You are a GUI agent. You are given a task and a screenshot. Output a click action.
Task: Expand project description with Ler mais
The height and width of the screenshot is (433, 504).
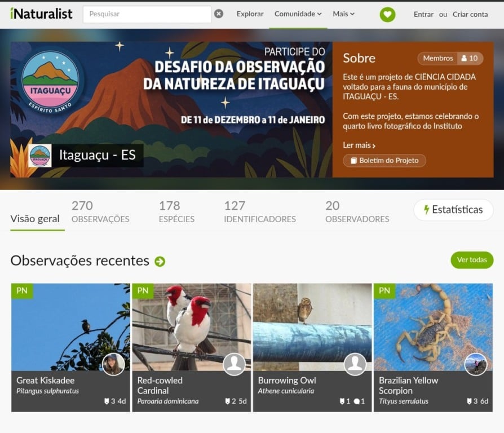(359, 145)
